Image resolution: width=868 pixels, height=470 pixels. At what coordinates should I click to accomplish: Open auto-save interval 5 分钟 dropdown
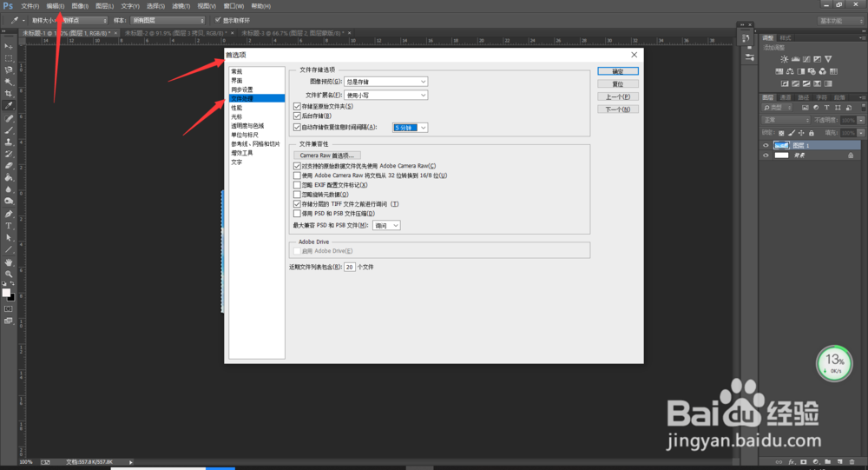(x=411, y=128)
